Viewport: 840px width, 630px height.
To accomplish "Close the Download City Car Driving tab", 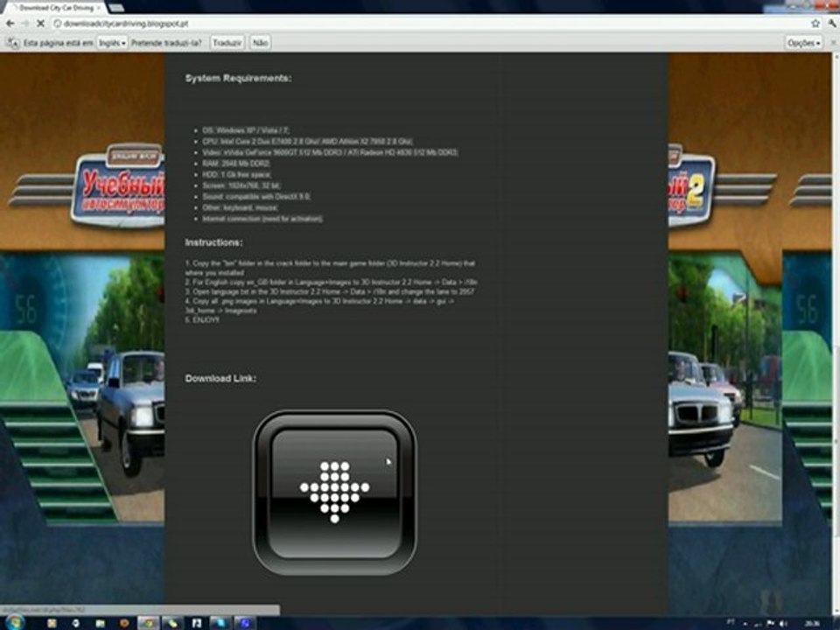I will tap(99, 8).
